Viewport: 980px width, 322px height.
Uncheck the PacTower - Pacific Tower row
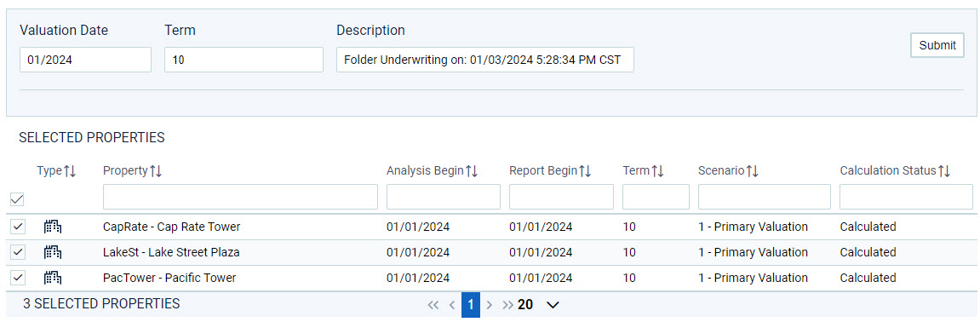pos(18,278)
